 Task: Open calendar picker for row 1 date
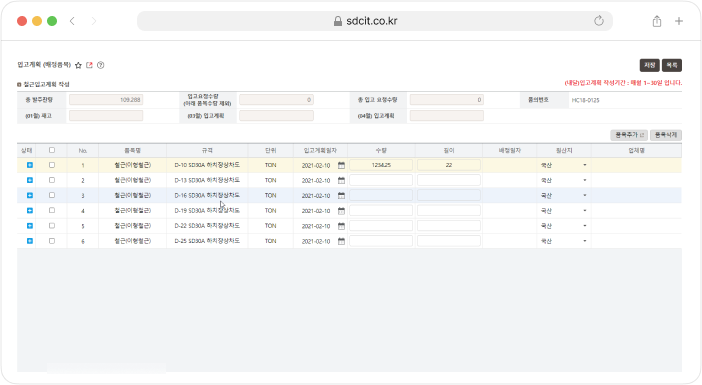coord(341,165)
